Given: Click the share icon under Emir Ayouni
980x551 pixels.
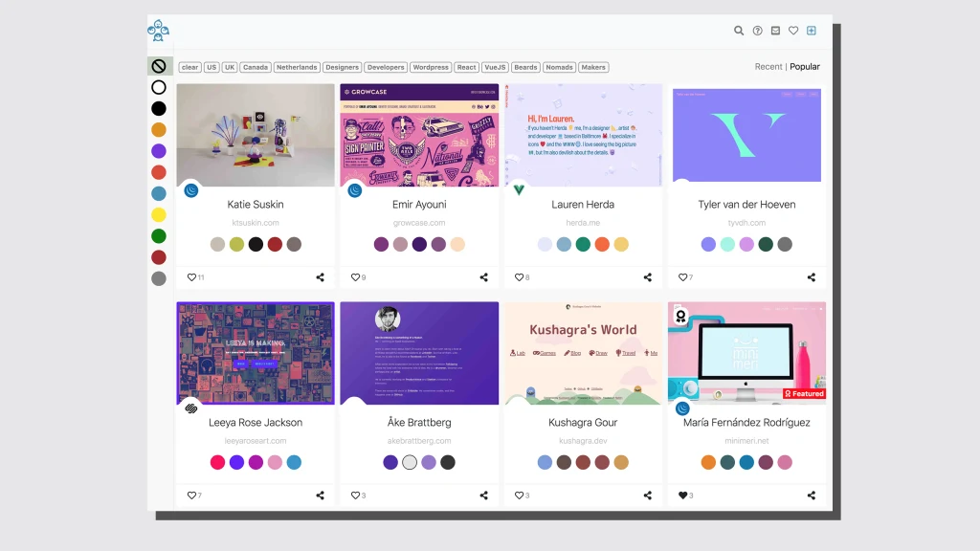Looking at the screenshot, I should pyautogui.click(x=483, y=276).
